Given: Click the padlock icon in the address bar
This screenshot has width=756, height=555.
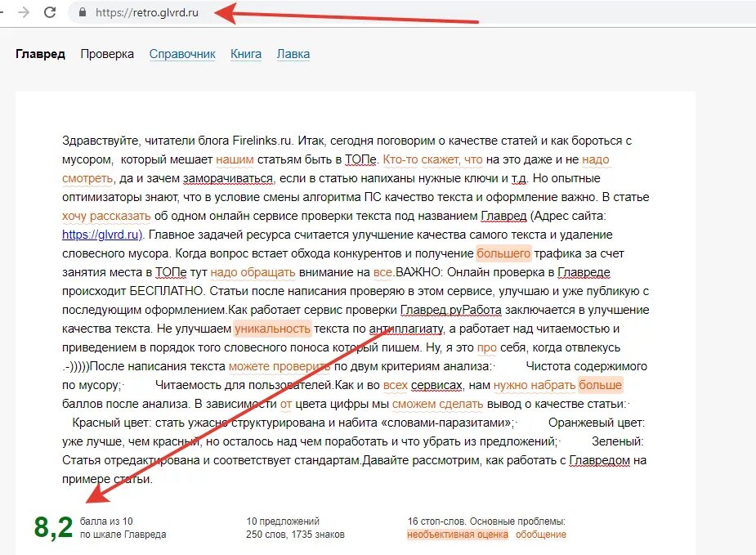Looking at the screenshot, I should point(83,12).
